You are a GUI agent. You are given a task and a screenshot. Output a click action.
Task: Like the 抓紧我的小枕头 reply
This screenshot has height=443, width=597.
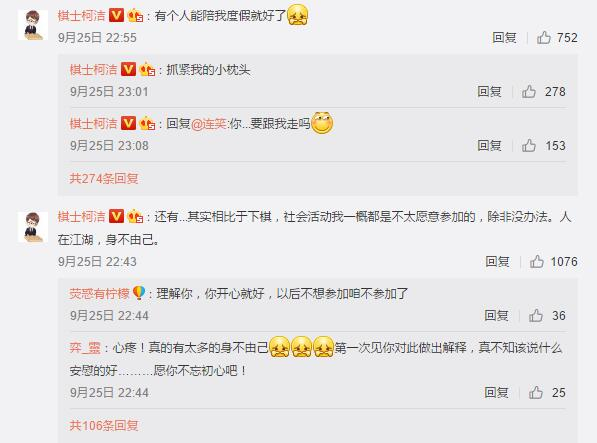pos(529,91)
